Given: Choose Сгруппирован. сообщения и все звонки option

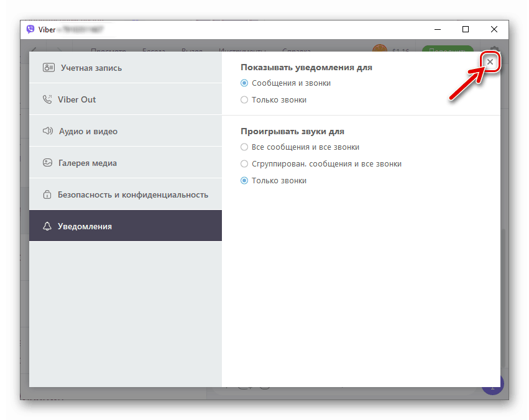Looking at the screenshot, I should point(244,163).
